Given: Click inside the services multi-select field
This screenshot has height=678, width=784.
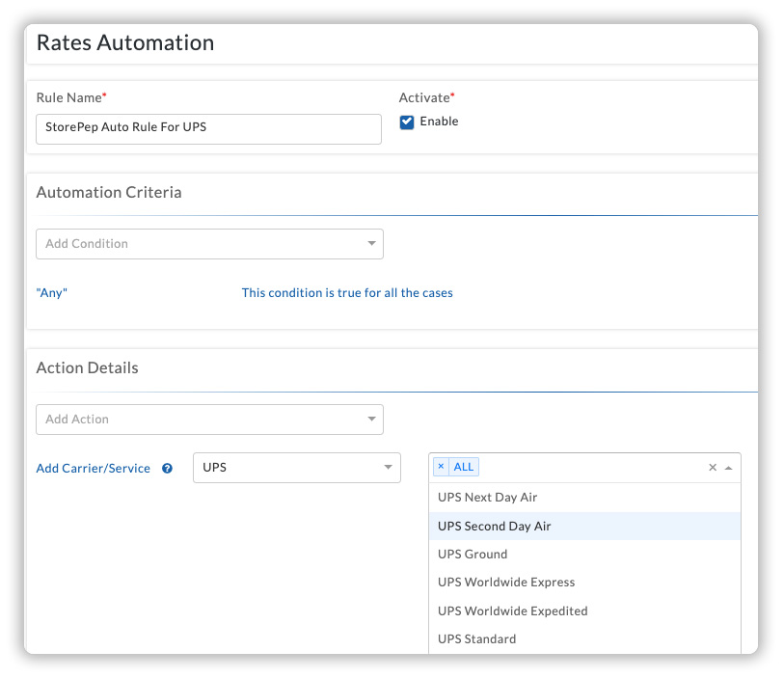Looking at the screenshot, I should (584, 468).
